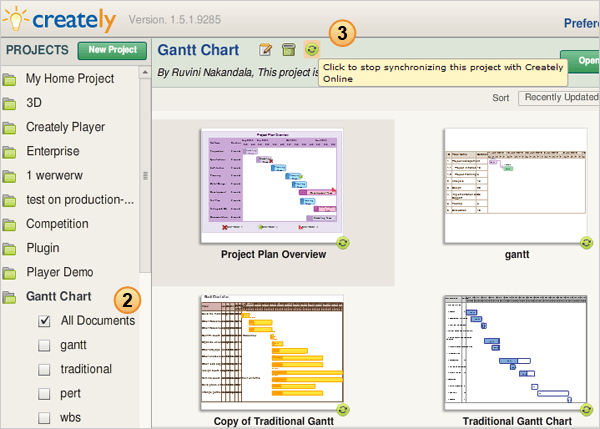This screenshot has width=600, height=429.
Task: Select the 1 werwerw project
Action: (x=54, y=176)
